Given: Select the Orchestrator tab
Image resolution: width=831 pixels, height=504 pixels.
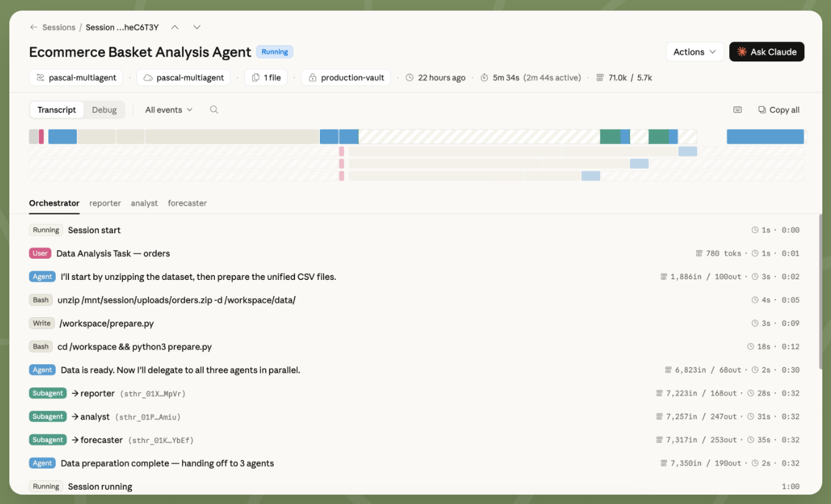Looking at the screenshot, I should tap(54, 203).
